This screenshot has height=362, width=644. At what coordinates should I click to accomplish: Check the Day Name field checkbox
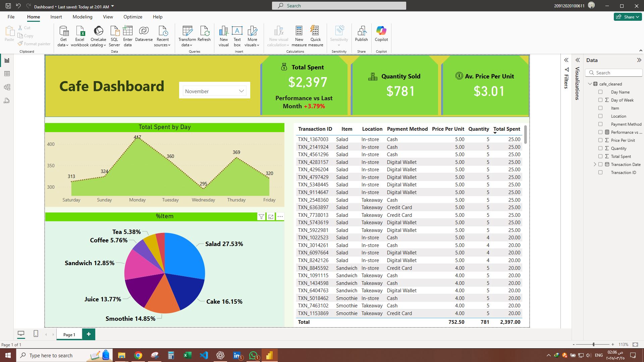(600, 92)
